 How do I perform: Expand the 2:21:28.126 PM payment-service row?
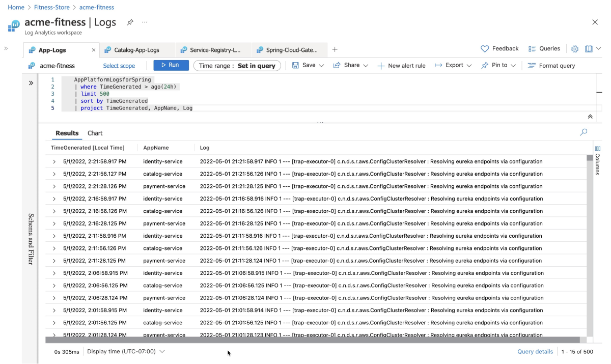coord(54,186)
